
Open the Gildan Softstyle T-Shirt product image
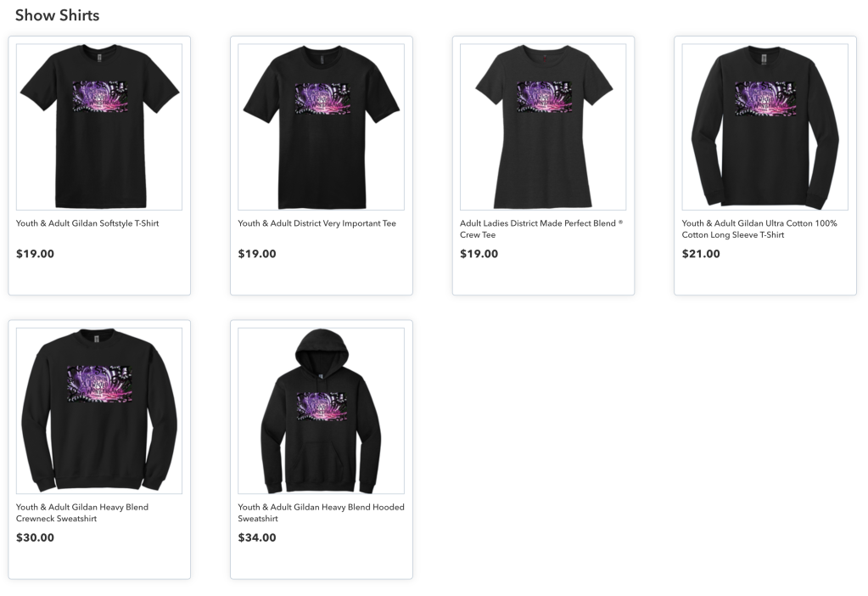coord(99,127)
